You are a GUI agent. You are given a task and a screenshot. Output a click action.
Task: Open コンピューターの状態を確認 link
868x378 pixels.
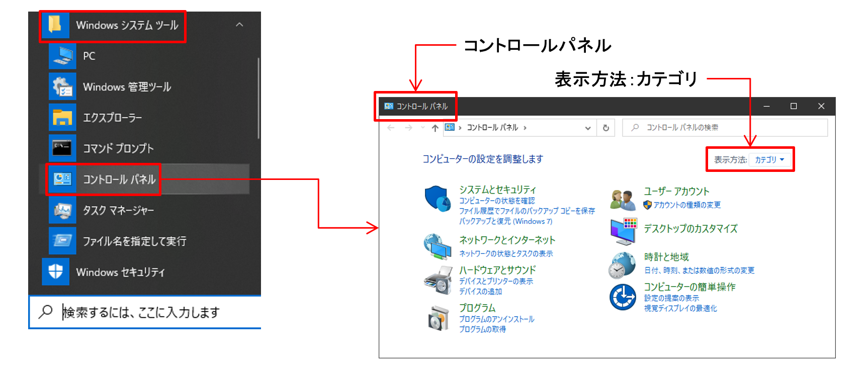[x=497, y=201]
